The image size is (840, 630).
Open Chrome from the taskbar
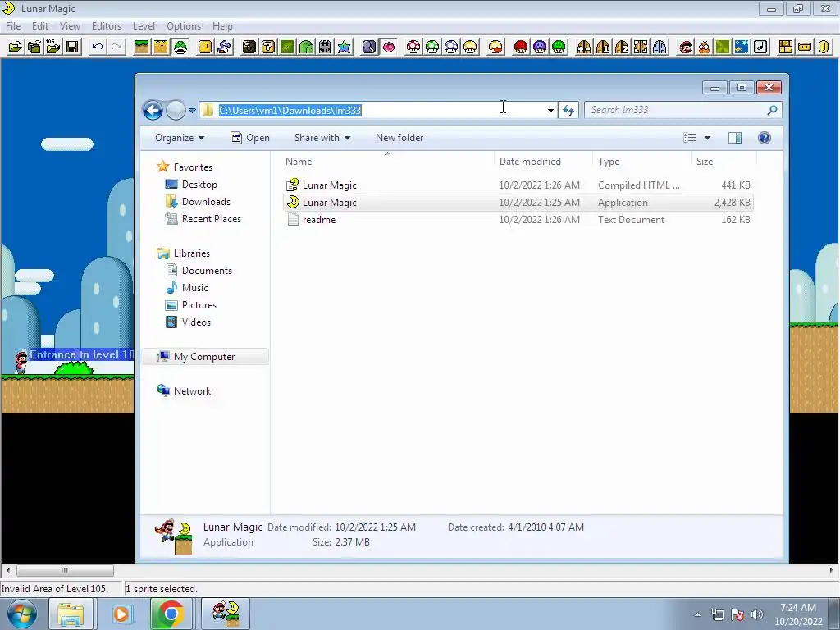[x=171, y=614]
